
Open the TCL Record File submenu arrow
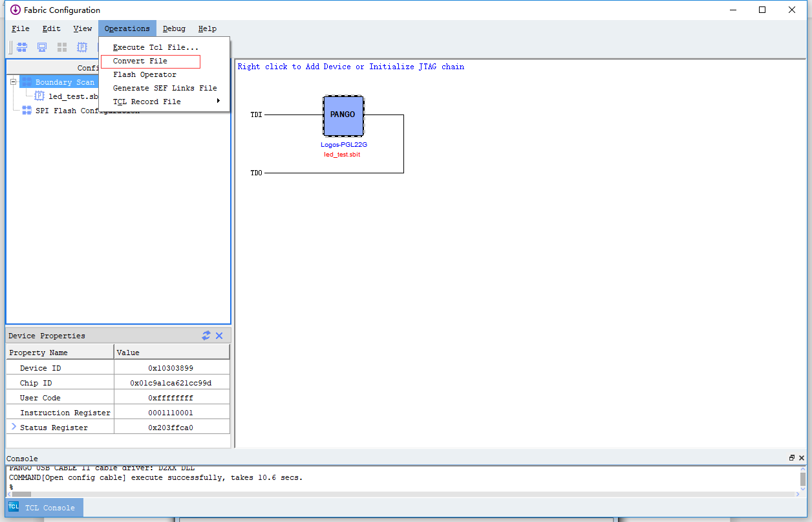[219, 101]
